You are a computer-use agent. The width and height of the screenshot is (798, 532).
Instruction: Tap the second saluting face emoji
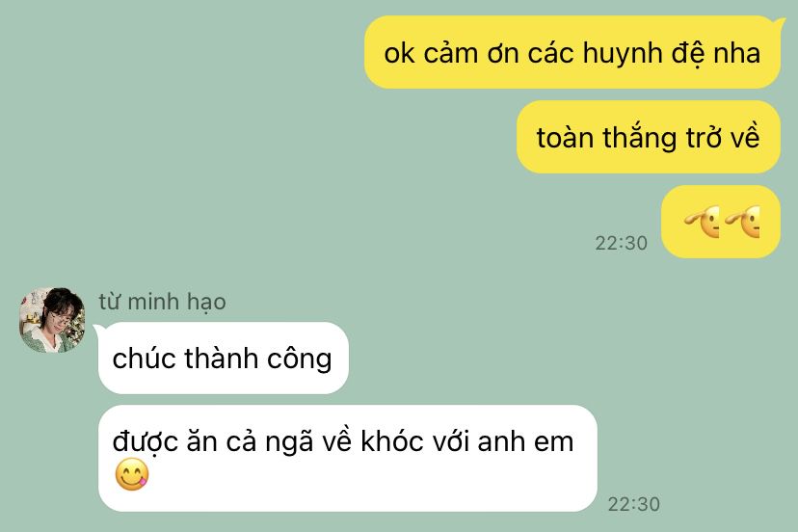tap(742, 222)
